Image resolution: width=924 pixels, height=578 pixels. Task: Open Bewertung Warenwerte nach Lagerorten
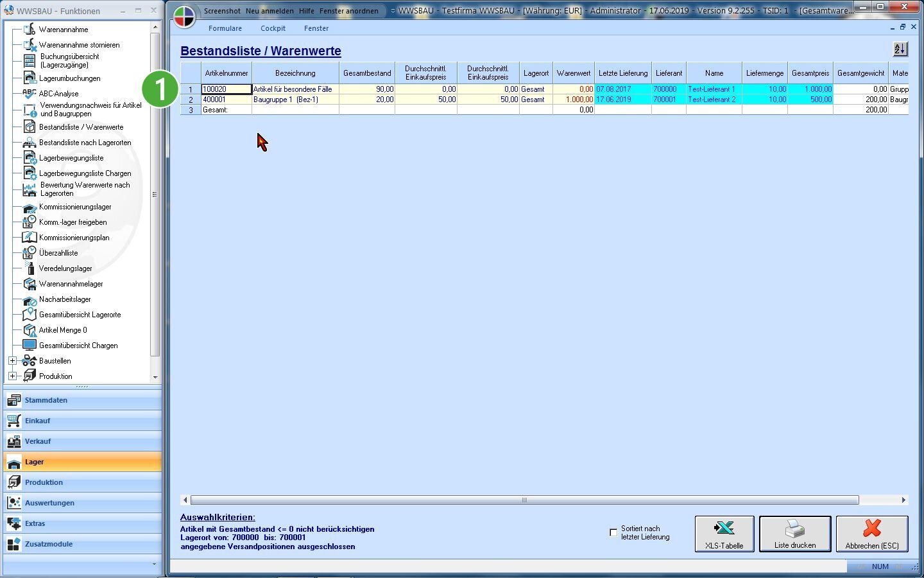[85, 189]
